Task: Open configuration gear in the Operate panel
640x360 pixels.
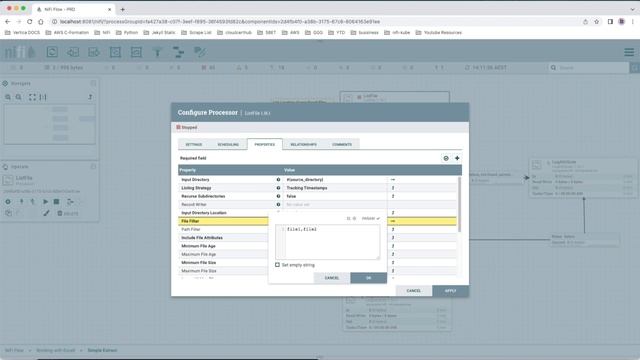Action: 8,202
